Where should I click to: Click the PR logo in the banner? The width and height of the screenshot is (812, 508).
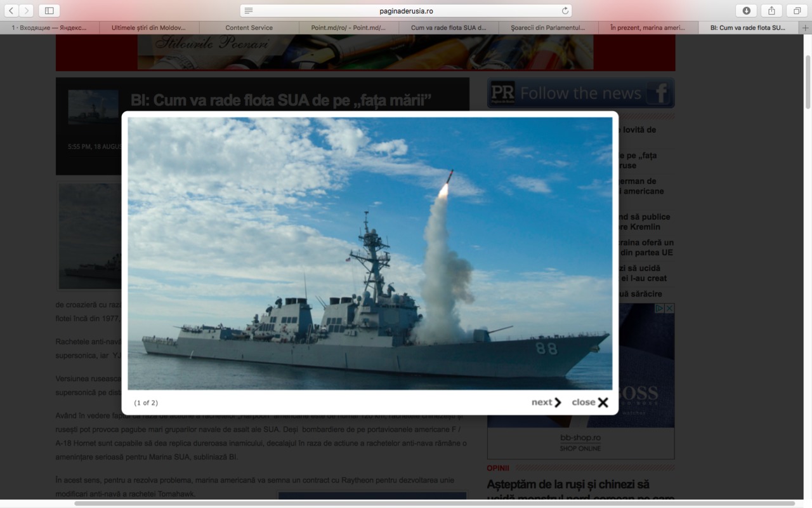pyautogui.click(x=502, y=93)
